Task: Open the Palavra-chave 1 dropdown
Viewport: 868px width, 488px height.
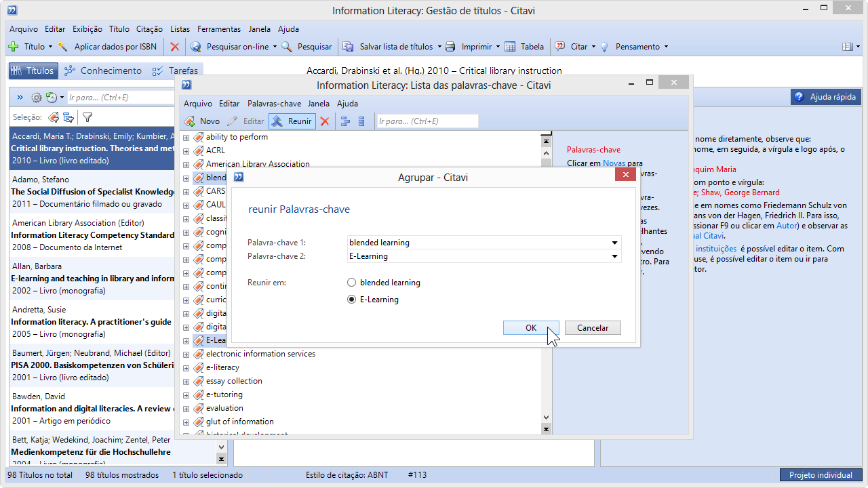Action: 614,243
